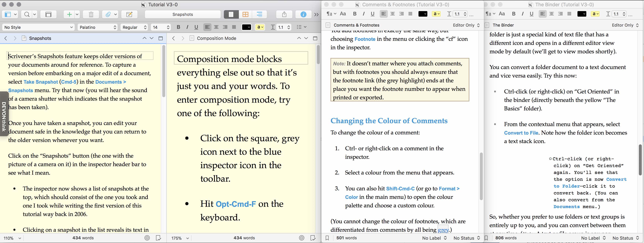Add a new document with green plus
The height and width of the screenshot is (243, 644).
tap(69, 14)
